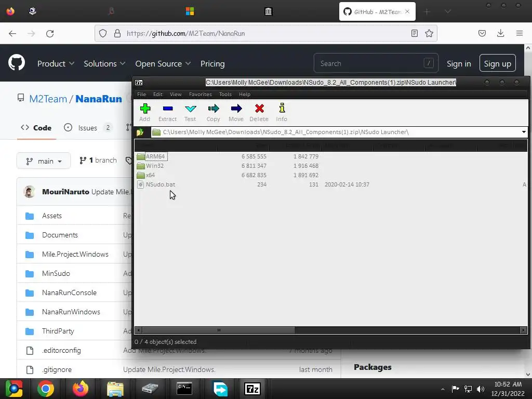
Task: Click the right arrow of 7-Zip horizontal scrollbar
Action: tap(524, 330)
